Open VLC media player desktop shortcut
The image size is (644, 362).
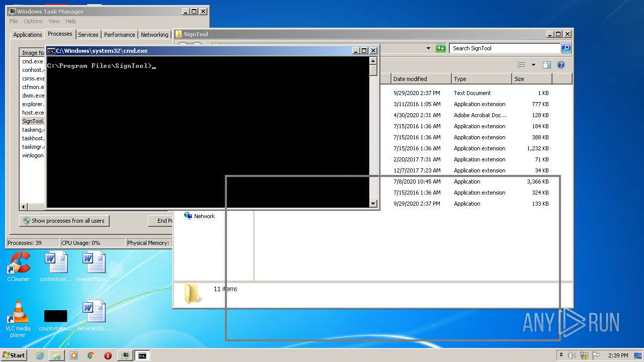click(18, 319)
